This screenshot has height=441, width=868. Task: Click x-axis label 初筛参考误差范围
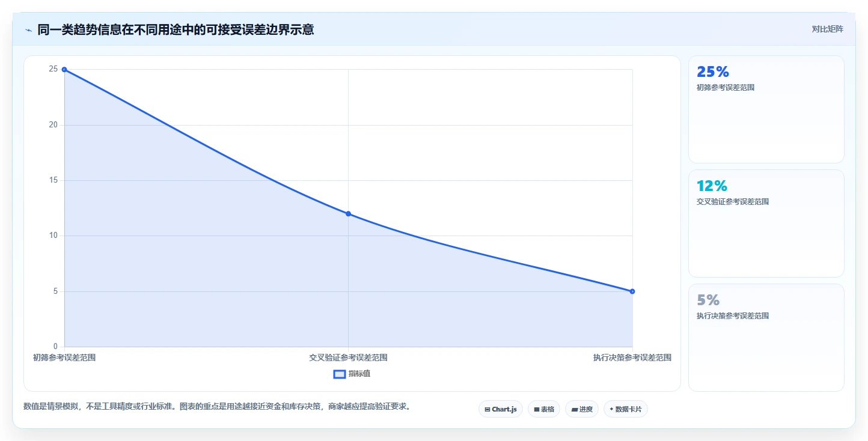[64, 357]
